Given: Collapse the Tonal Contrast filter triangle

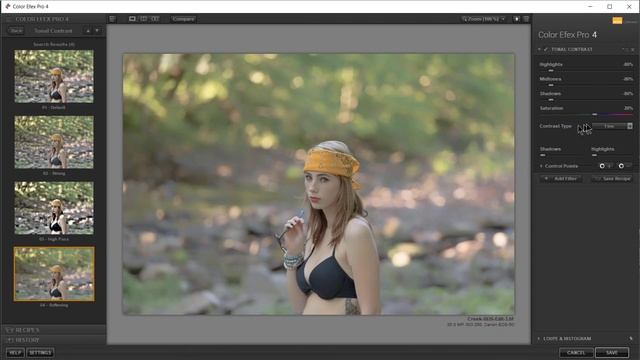Looking at the screenshot, I should click(539, 49).
